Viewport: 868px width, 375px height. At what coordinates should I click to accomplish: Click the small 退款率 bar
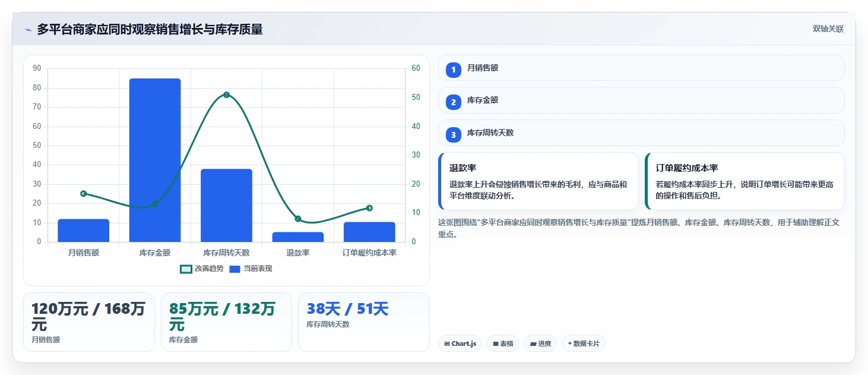[x=298, y=237]
